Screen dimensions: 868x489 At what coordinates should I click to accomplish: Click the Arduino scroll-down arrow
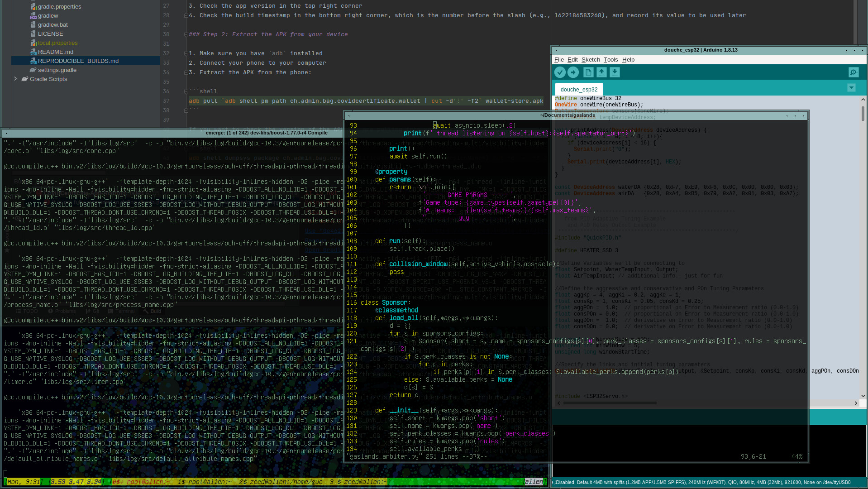tap(863, 396)
